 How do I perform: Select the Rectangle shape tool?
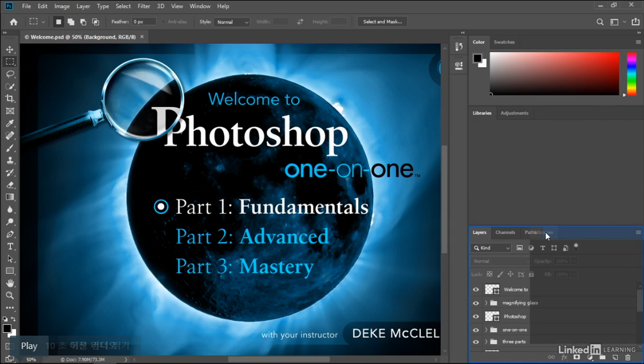pos(10,271)
